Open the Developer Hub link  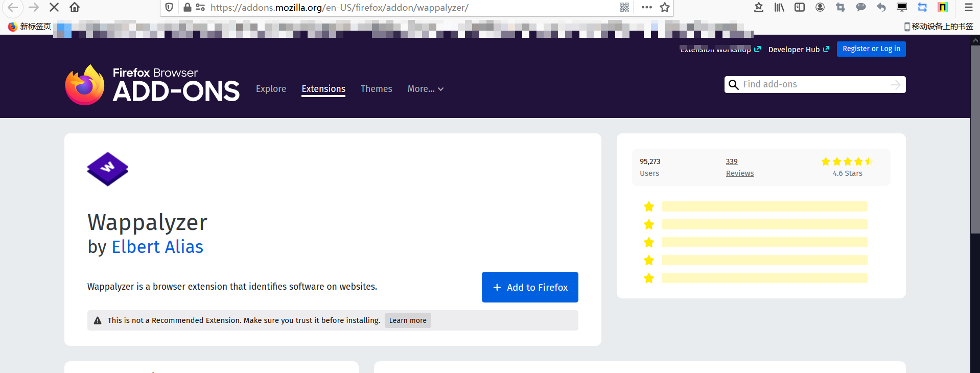[799, 50]
